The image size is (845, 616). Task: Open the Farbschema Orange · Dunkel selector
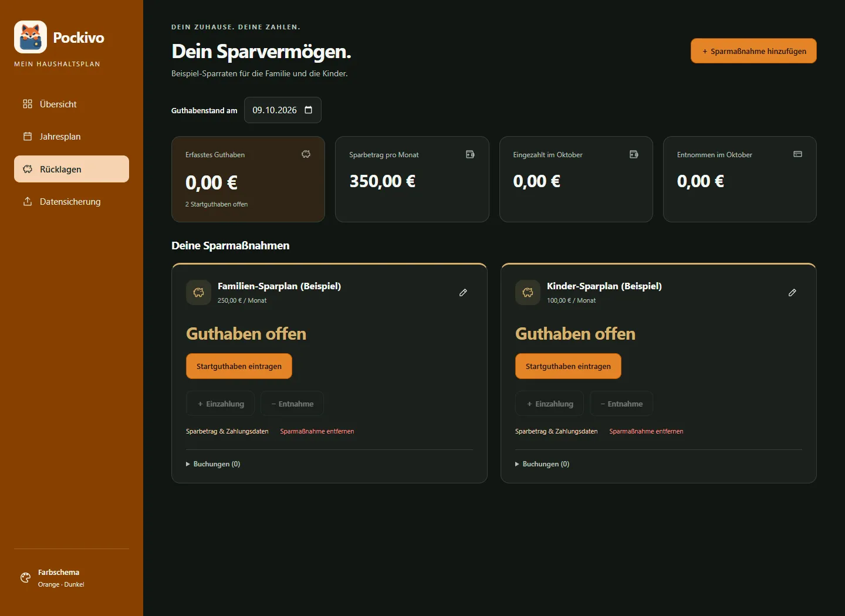click(72, 578)
